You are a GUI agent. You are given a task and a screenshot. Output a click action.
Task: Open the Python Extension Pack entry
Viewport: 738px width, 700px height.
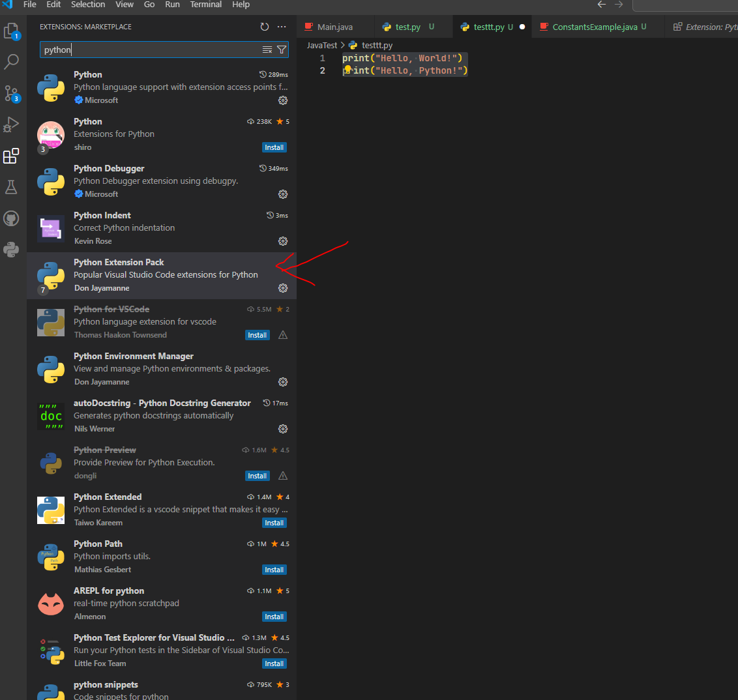[x=162, y=276]
